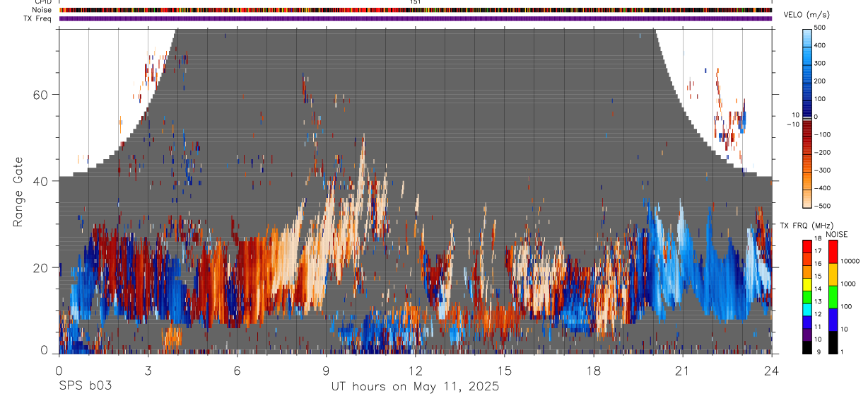Click the 6 tick on UT hours axis
Viewport: 868px width, 401px height.
pyautogui.click(x=237, y=369)
